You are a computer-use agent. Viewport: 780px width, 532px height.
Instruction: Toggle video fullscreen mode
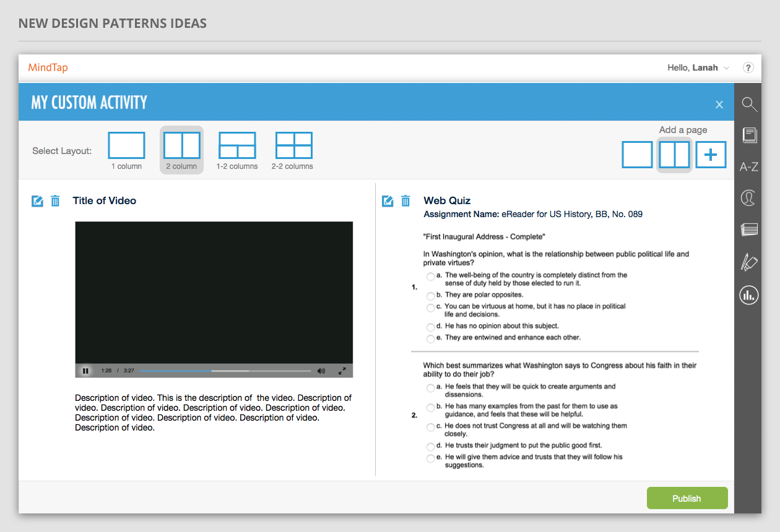pos(342,371)
